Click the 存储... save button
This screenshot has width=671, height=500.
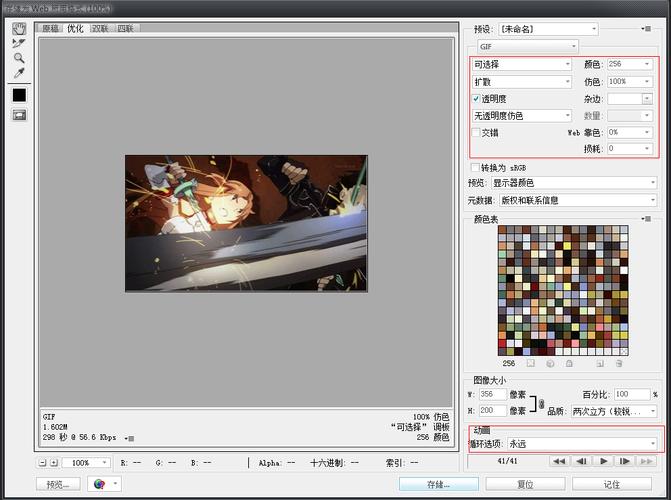coord(439,484)
